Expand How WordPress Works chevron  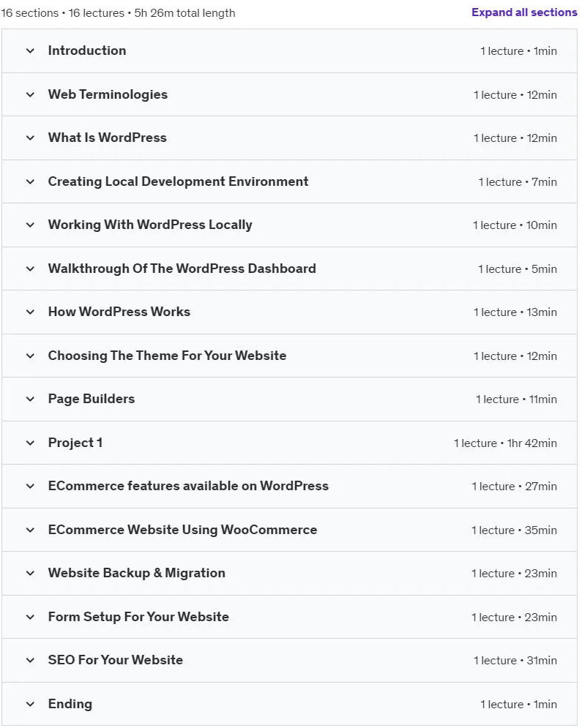pyautogui.click(x=30, y=312)
